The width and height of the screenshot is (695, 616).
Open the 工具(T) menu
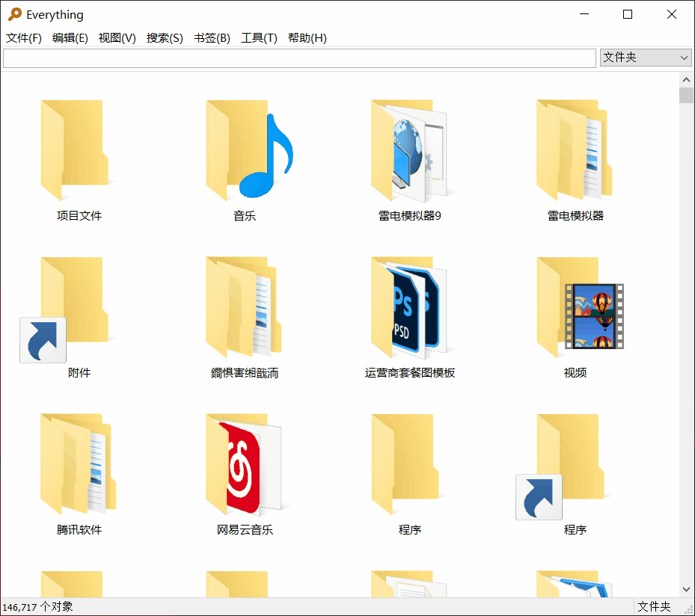[x=259, y=38]
